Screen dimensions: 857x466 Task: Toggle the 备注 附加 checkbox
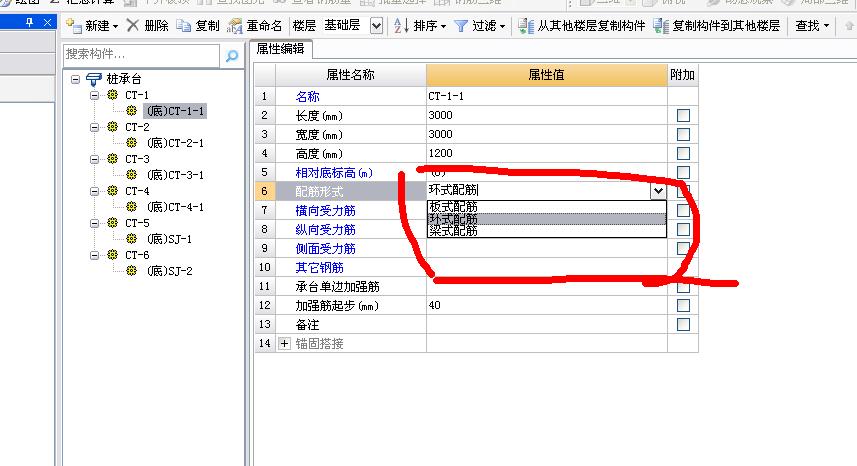point(683,325)
